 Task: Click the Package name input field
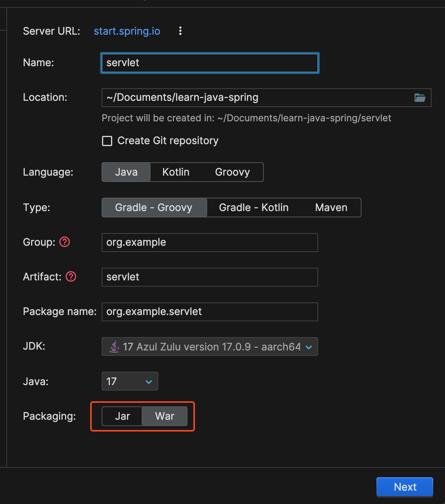click(x=210, y=312)
